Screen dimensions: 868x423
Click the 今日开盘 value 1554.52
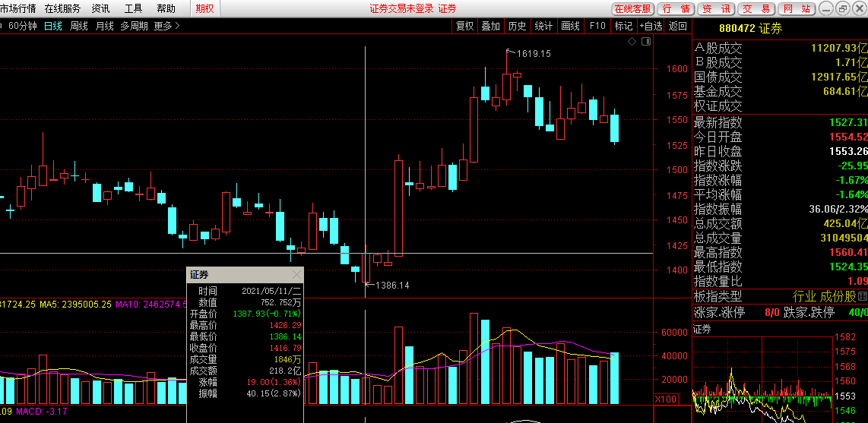coord(848,137)
